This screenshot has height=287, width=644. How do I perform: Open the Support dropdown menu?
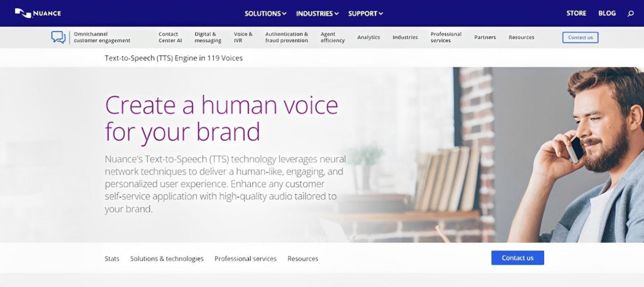(x=365, y=14)
